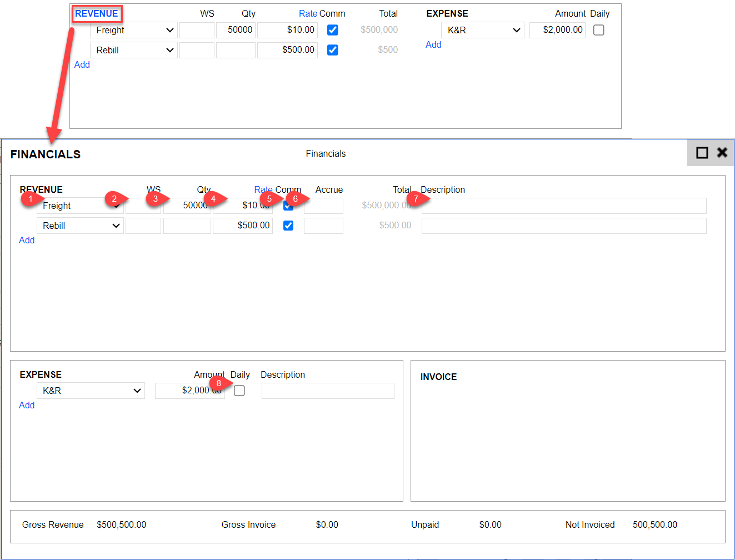Expand K&R expense dropdown in Financials
The height and width of the screenshot is (560, 735).
coord(91,391)
